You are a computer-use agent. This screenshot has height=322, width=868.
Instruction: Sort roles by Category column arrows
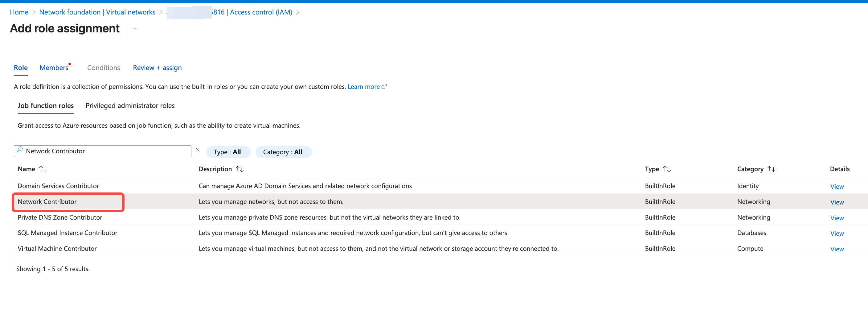pyautogui.click(x=771, y=169)
